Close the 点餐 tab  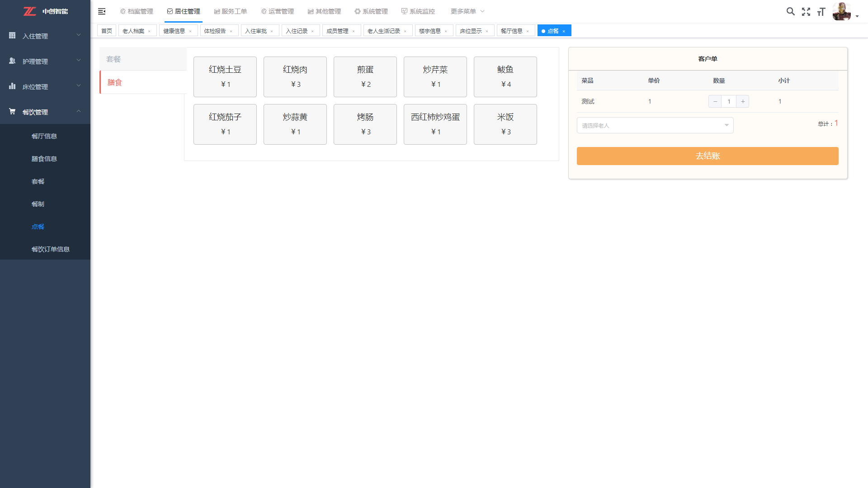coord(564,31)
